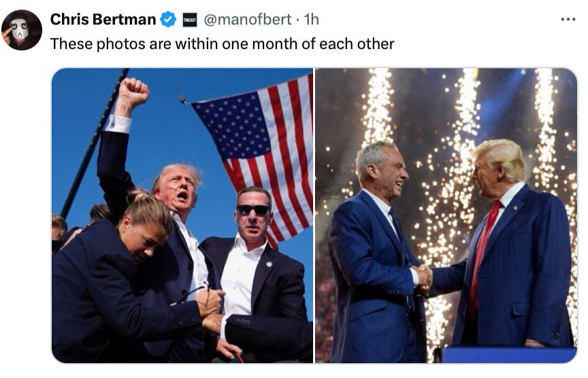Image resolution: width=588 pixels, height=378 pixels.
Task: Click the woman's hair bun in left photo
Action: coord(138,196)
